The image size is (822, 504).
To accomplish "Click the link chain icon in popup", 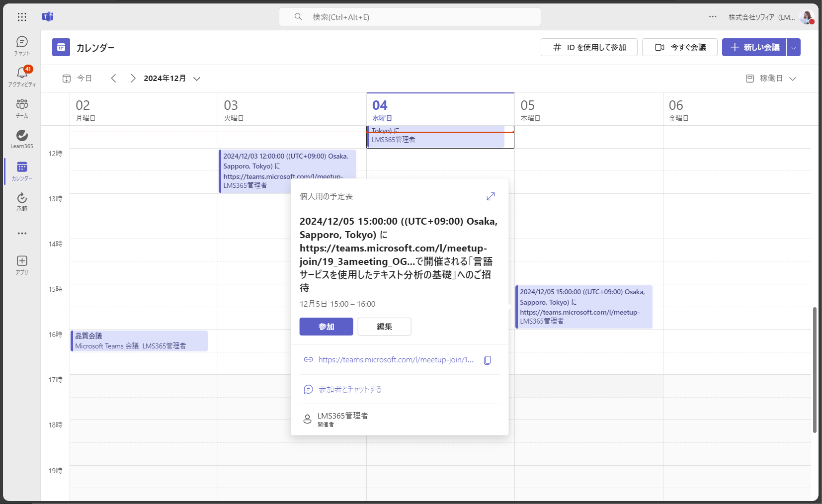I will [308, 359].
